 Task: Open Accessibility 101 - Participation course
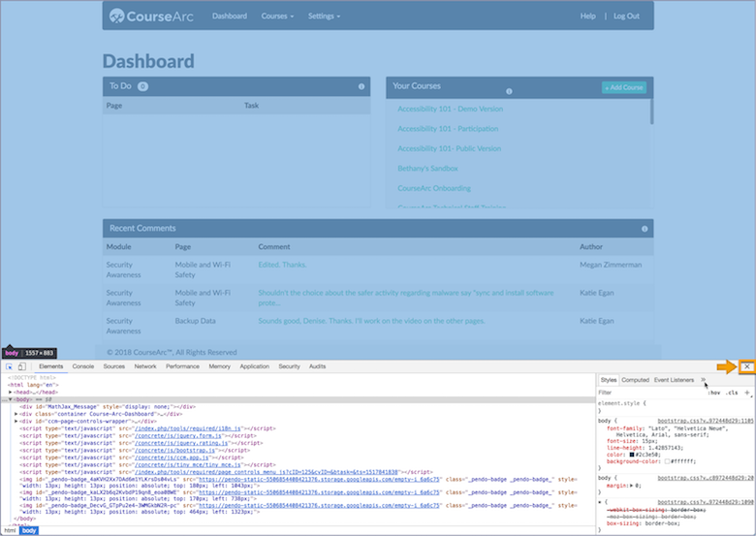[448, 129]
